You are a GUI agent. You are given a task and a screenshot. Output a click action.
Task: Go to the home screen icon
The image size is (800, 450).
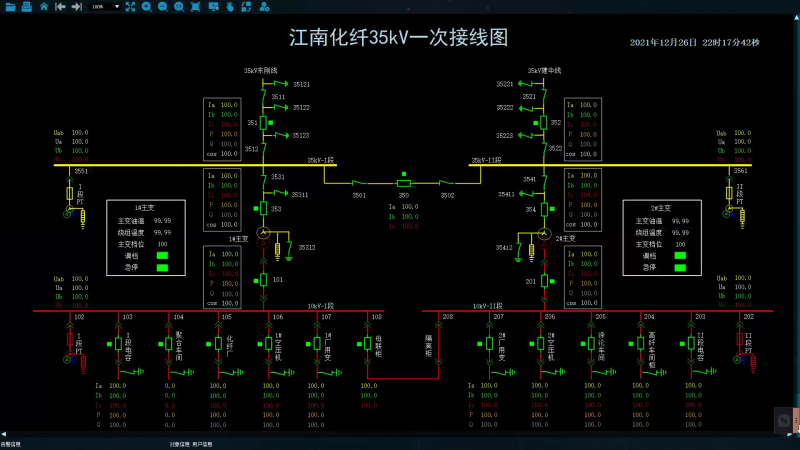[x=43, y=6]
